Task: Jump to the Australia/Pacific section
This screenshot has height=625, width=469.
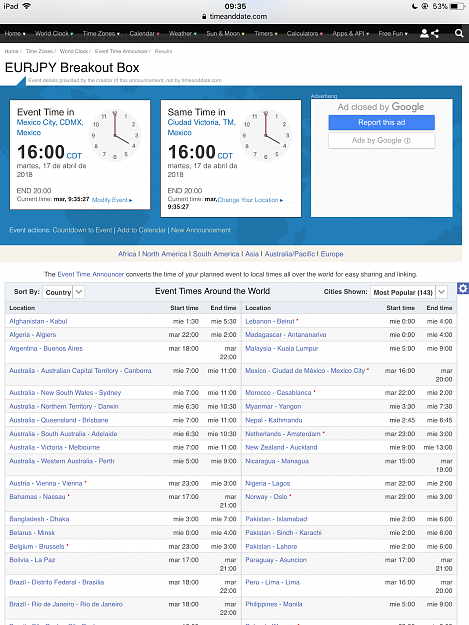Action: (290, 254)
